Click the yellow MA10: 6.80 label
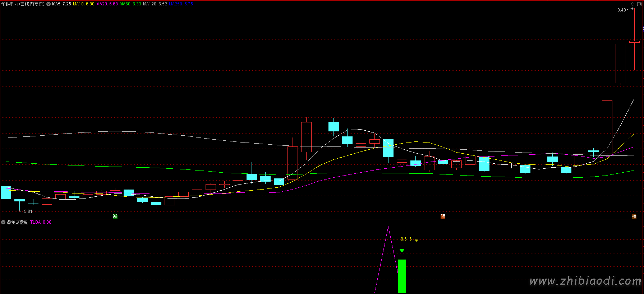The width and height of the screenshot is (644, 294). pos(83,4)
